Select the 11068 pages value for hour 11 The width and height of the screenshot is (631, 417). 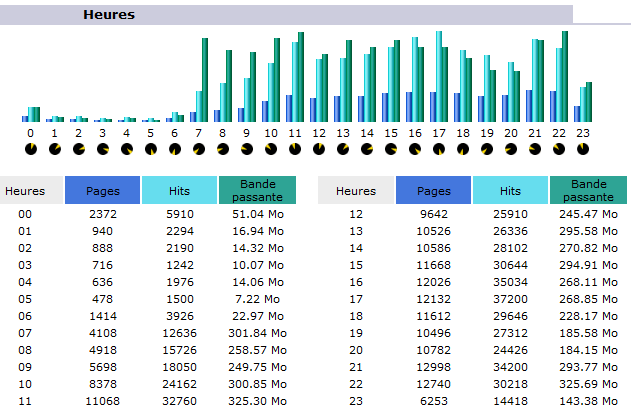pos(103,400)
